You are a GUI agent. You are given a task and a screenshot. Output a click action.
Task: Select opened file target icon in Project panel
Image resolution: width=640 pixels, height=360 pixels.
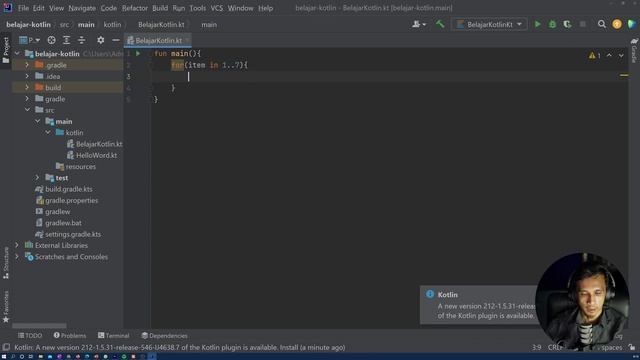point(51,40)
